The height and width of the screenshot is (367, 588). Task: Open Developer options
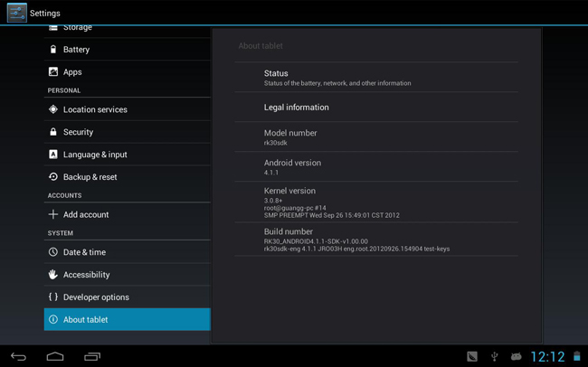click(128, 296)
